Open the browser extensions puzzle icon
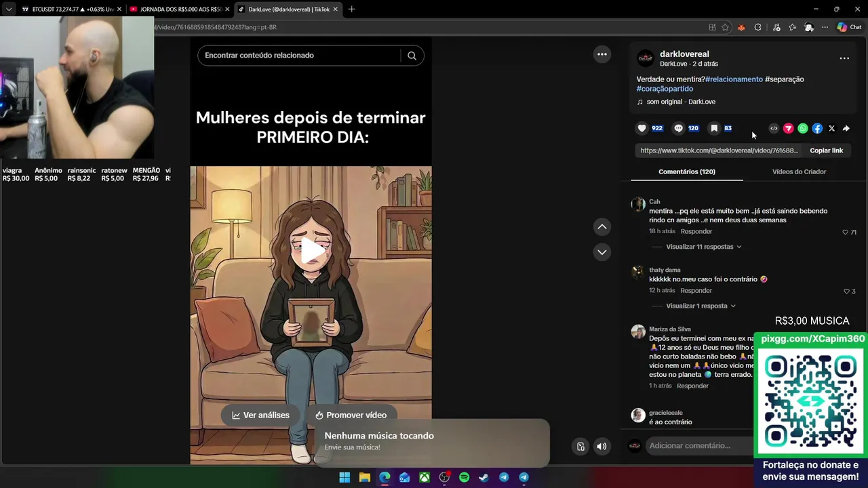This screenshot has height=488, width=868. point(758,27)
